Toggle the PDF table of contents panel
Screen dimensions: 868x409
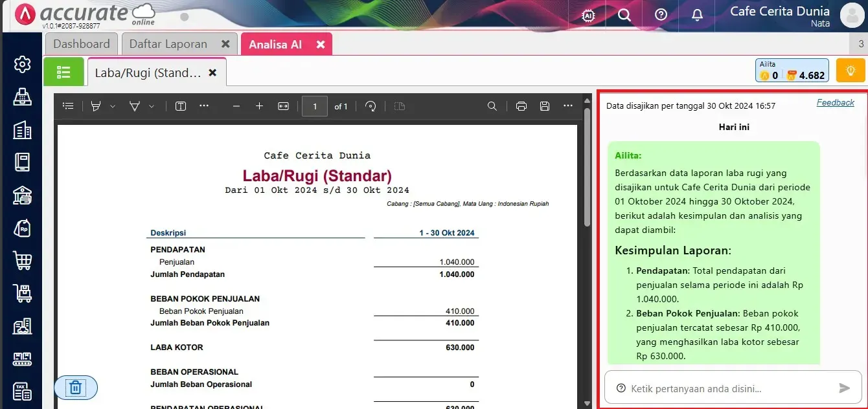point(68,106)
